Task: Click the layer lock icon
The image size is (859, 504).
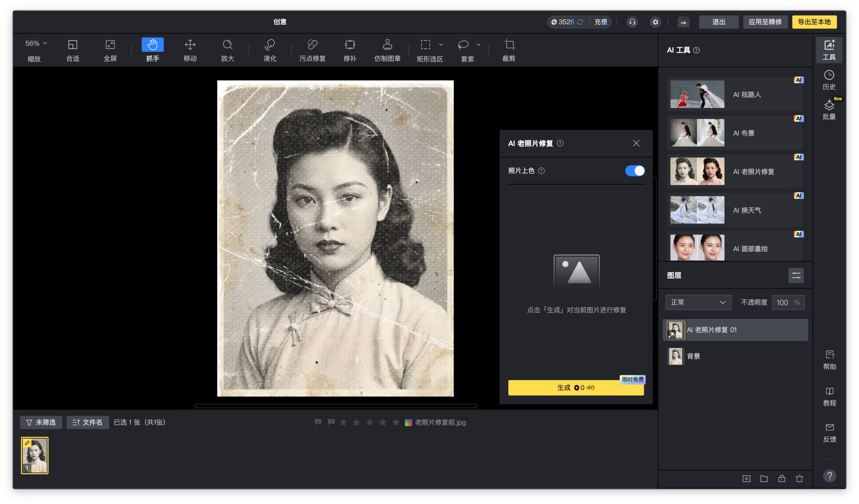Action: tap(781, 479)
